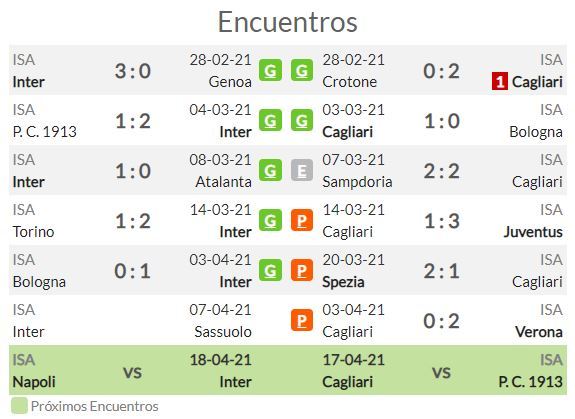Click the green G badge for Bologna vs Inter
Image resolution: width=575 pixels, height=419 pixels.
click(x=270, y=270)
